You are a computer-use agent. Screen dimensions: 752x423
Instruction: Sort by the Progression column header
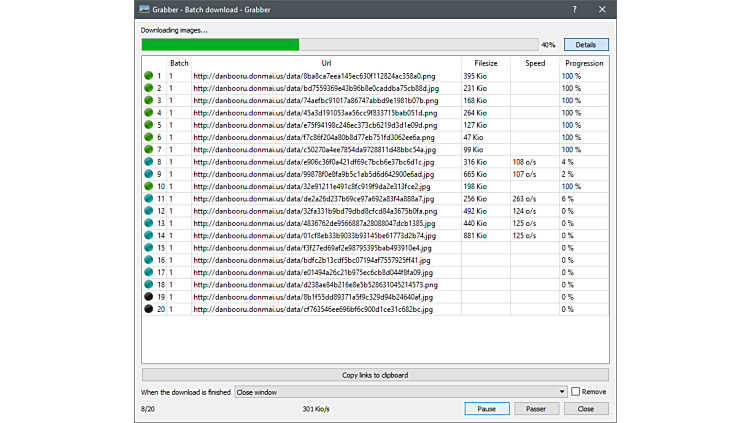584,63
